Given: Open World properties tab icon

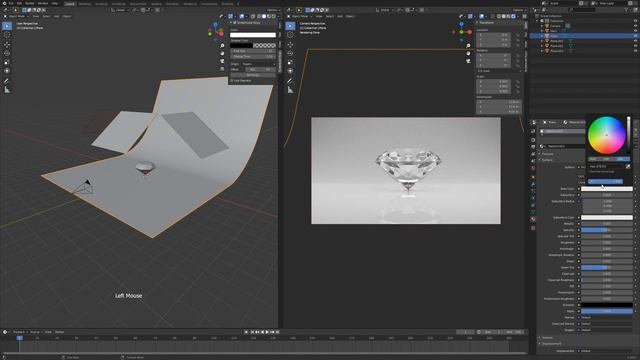Looking at the screenshot, I should [533, 168].
